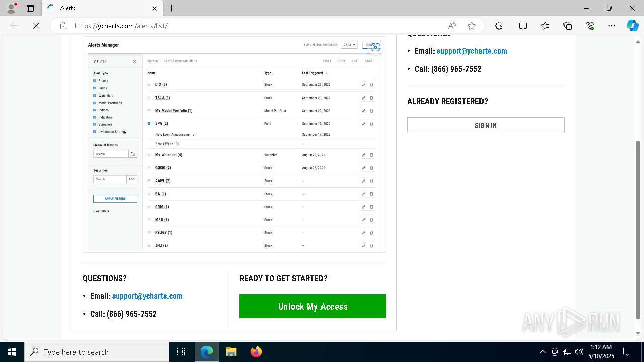Click the address bar URL
644x362 pixels.
click(x=121, y=26)
